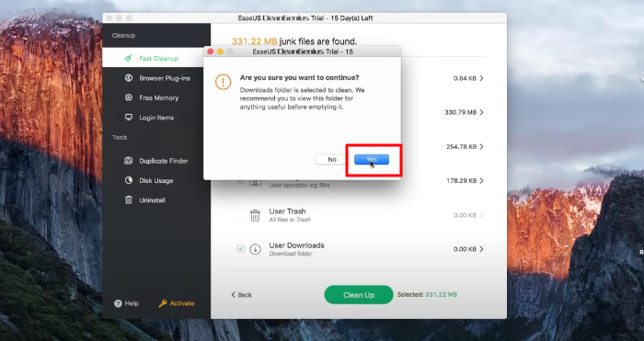
Task: Click the green Clean Up button
Action: 359,295
